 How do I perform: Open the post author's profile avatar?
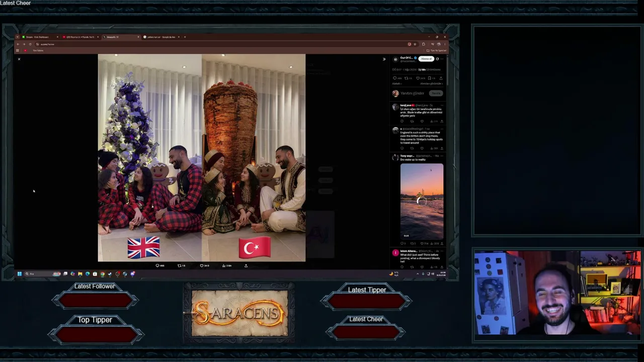click(x=395, y=59)
